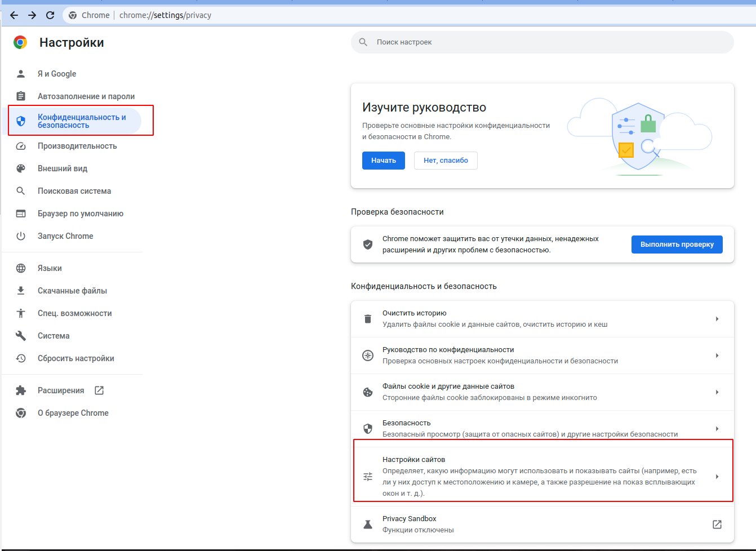Expand Очистить историю with its arrow

point(717,319)
